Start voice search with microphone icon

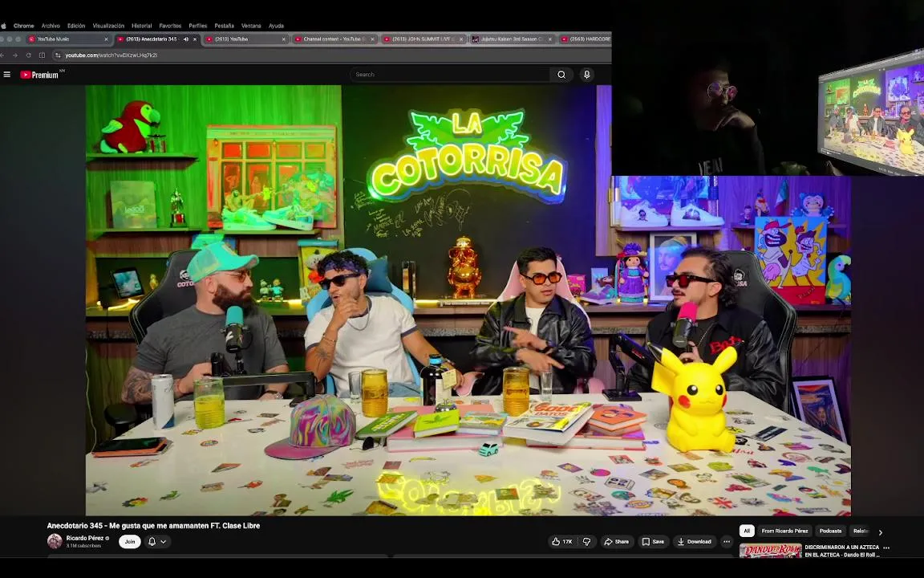point(586,75)
